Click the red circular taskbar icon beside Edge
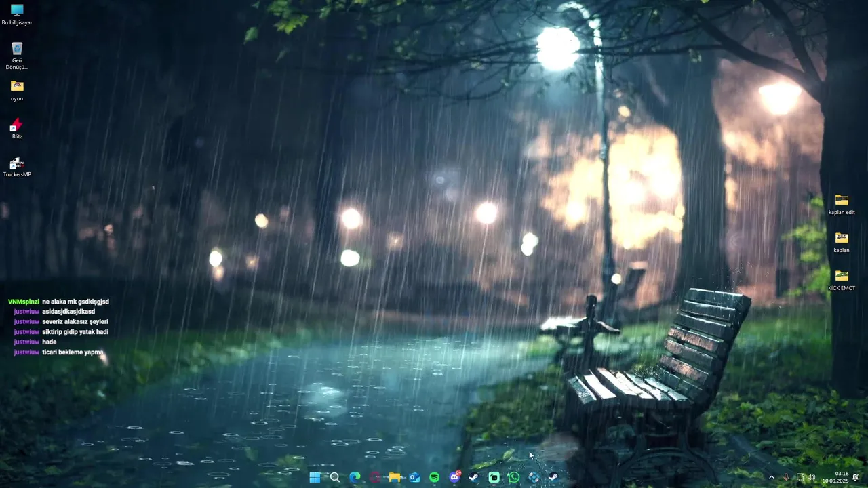 (375, 477)
